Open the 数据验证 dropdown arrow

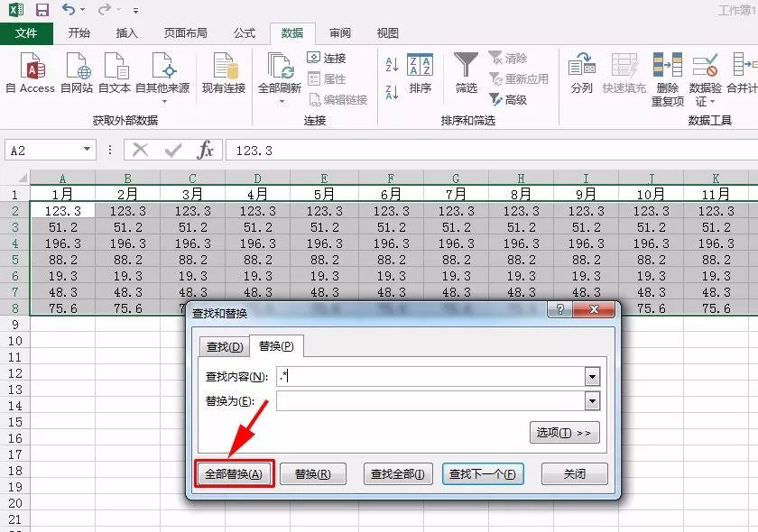712,102
